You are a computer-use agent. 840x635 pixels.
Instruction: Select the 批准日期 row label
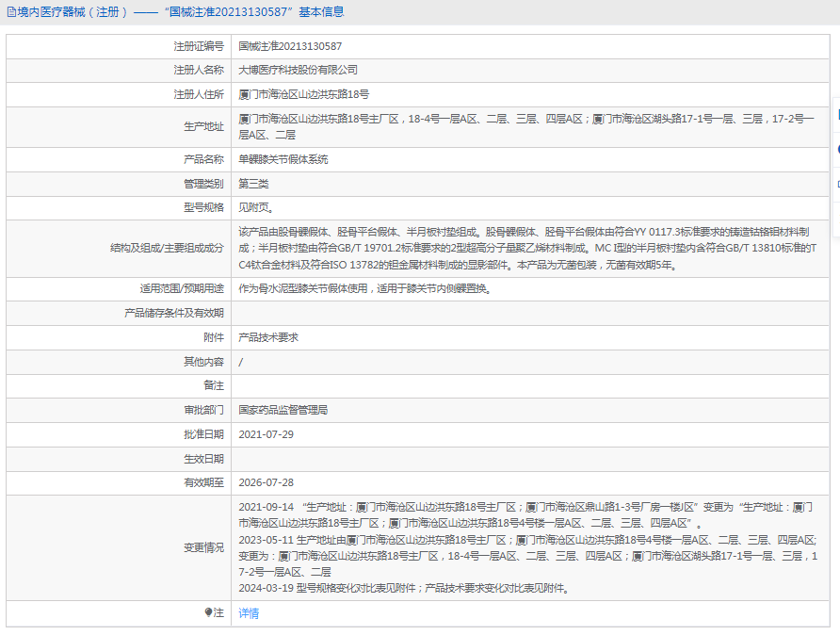point(203,434)
